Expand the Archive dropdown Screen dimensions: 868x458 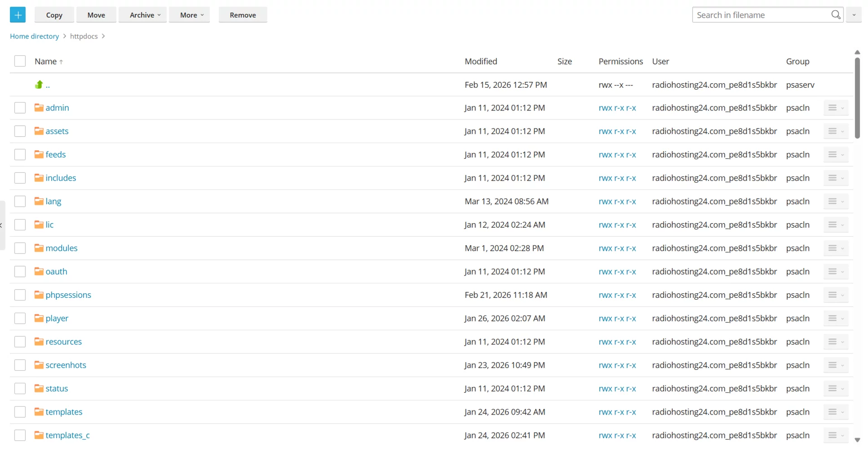coord(142,14)
